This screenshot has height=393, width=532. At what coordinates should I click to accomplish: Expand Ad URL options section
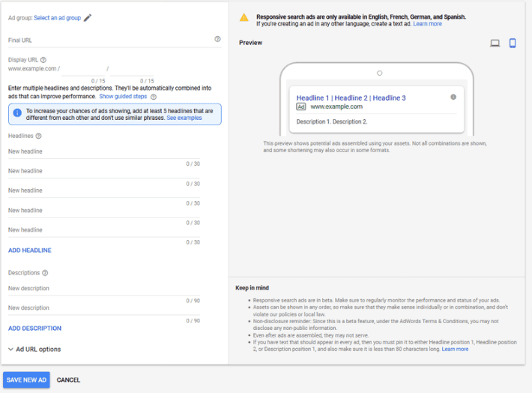point(34,349)
